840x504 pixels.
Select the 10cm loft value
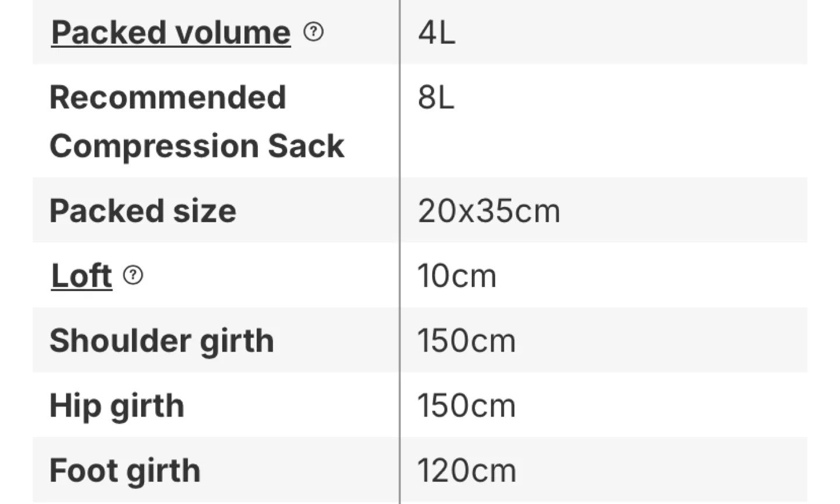click(x=457, y=274)
